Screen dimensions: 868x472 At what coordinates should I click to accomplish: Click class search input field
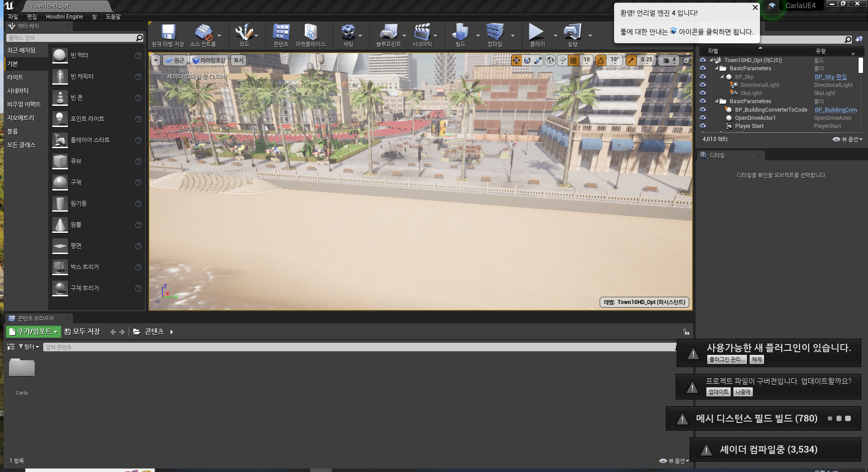(x=71, y=38)
